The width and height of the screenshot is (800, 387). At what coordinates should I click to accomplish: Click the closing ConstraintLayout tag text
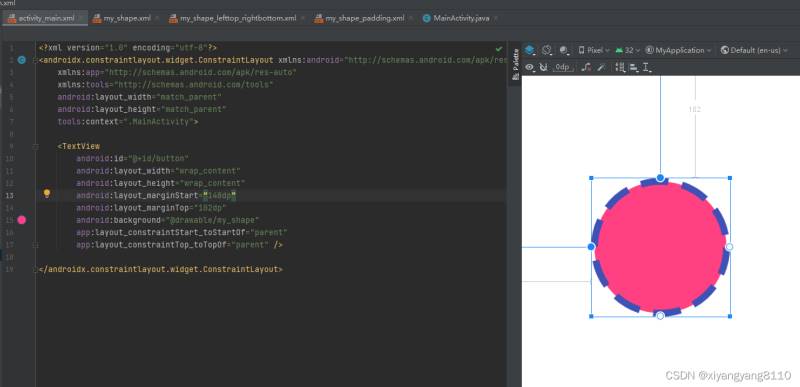(x=161, y=269)
